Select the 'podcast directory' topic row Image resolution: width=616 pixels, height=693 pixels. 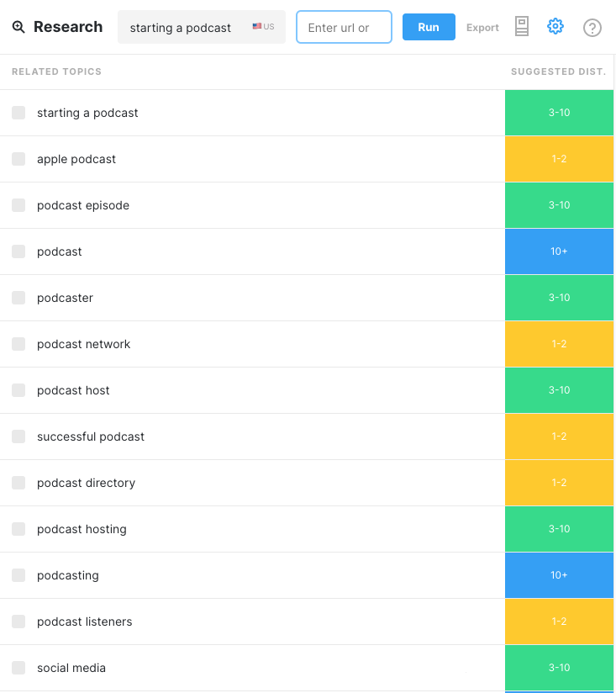point(252,483)
